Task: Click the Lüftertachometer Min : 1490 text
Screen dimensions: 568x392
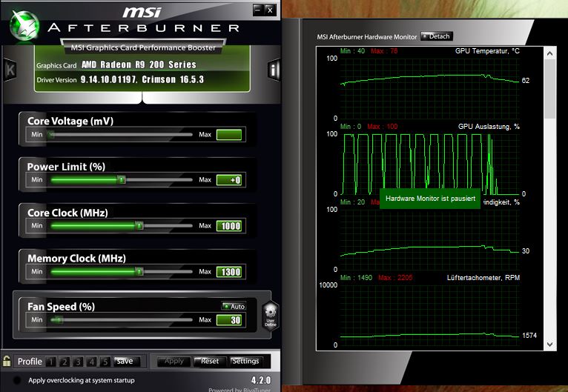Action: tap(356, 278)
